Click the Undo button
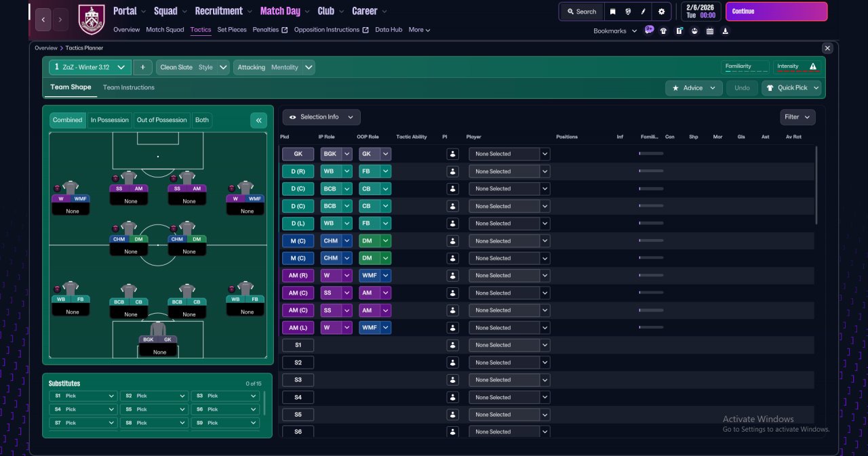Screen dimensions: 868x456 pyautogui.click(x=743, y=87)
